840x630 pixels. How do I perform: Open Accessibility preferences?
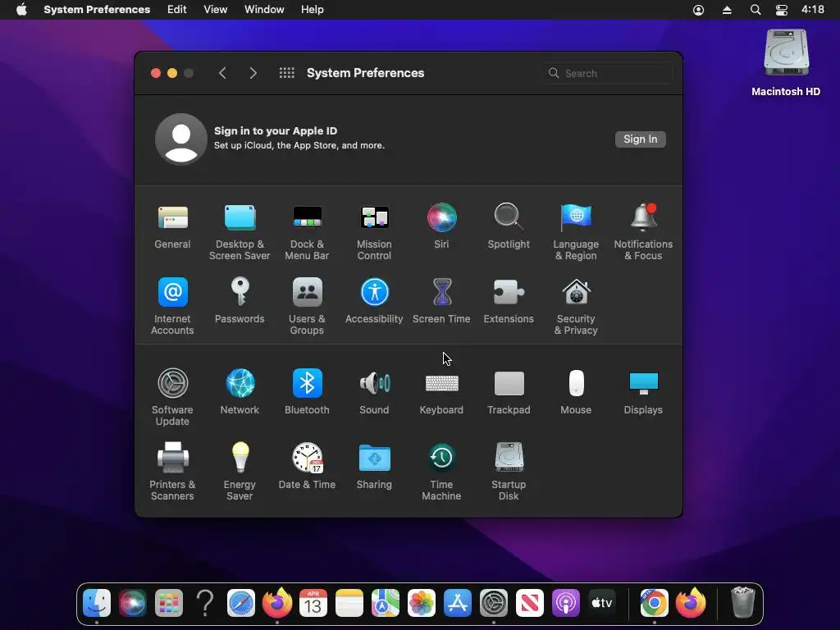(374, 293)
